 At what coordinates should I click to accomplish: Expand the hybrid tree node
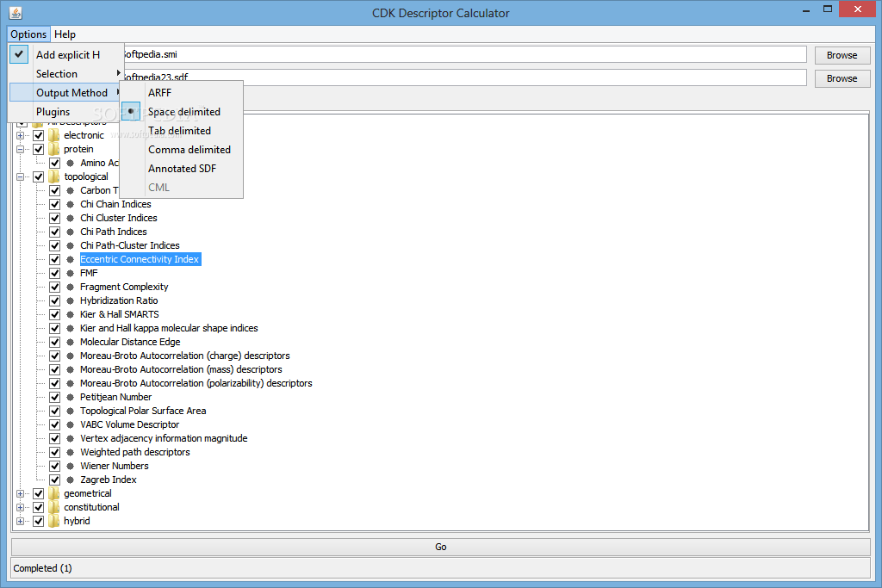21,521
